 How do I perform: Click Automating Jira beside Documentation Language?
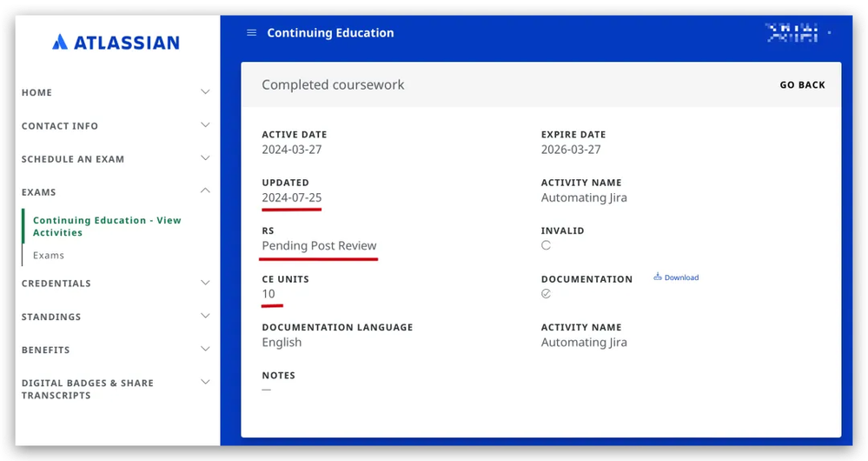coord(584,343)
